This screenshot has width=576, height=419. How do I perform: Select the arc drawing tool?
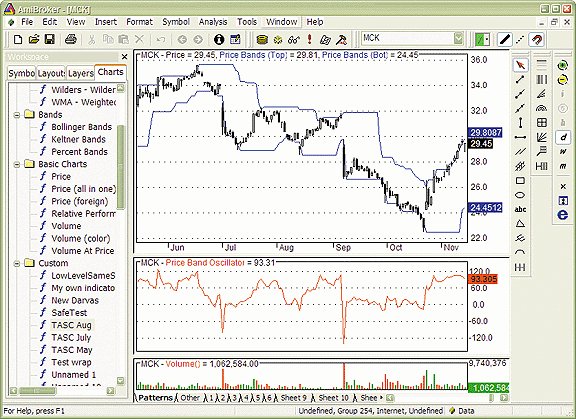520,252
